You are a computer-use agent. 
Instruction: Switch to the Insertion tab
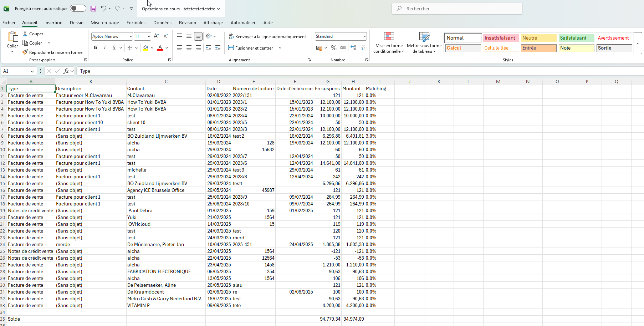53,22
